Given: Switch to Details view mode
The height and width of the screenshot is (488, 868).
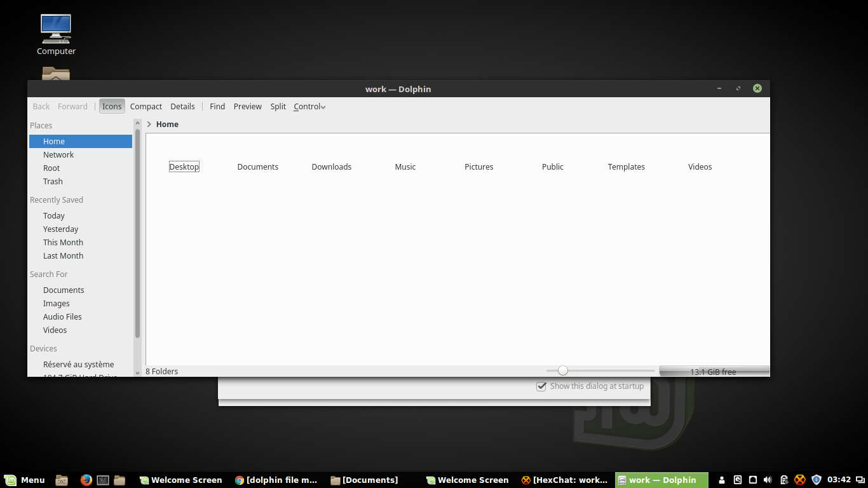Looking at the screenshot, I should [182, 106].
